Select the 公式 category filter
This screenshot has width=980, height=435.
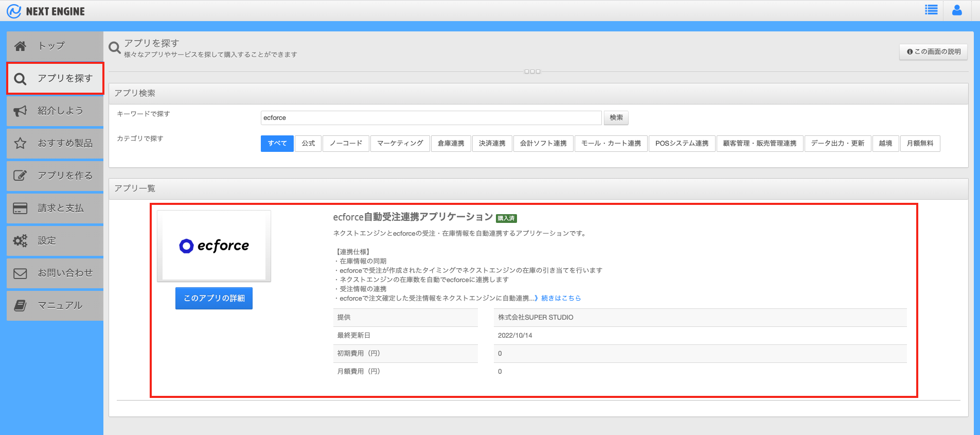(x=309, y=144)
